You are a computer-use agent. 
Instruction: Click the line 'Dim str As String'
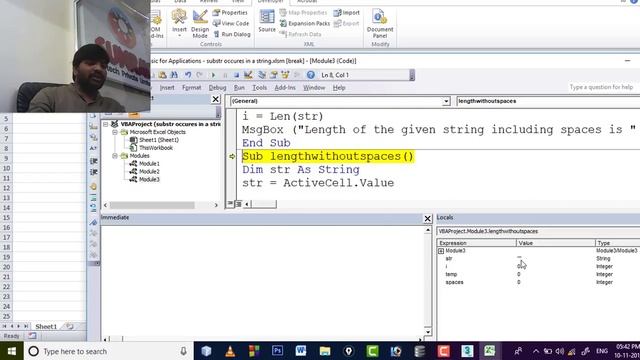click(301, 170)
